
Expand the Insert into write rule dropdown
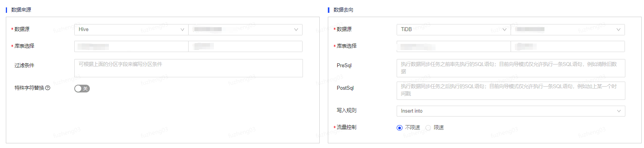tap(511, 111)
